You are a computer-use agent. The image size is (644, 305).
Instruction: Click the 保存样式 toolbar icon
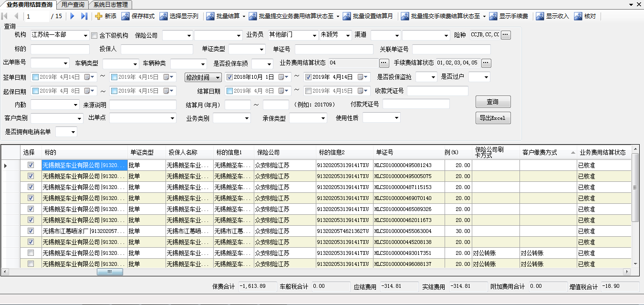point(126,16)
